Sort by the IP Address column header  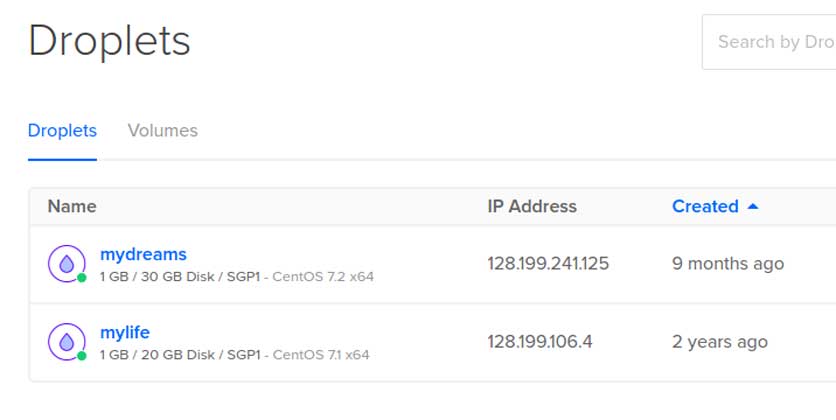pos(532,207)
